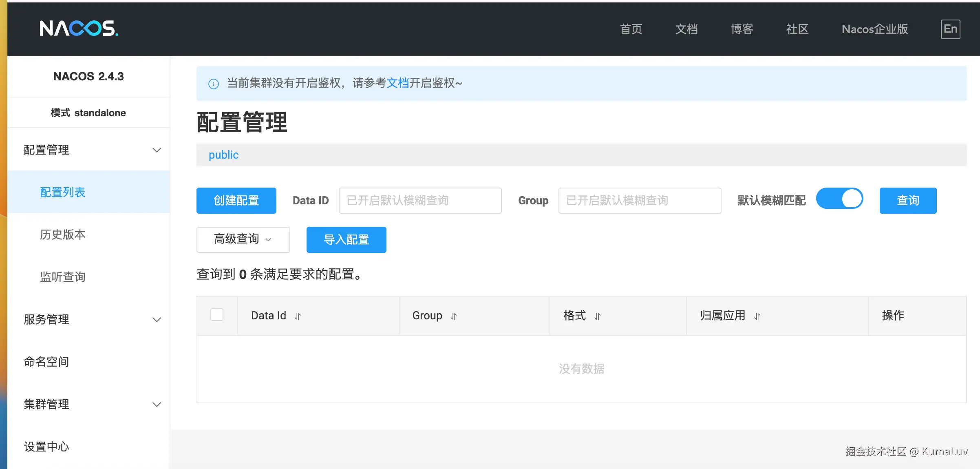This screenshot has height=469, width=980.
Task: Click sort icon next to 归属应用 column
Action: pyautogui.click(x=757, y=316)
